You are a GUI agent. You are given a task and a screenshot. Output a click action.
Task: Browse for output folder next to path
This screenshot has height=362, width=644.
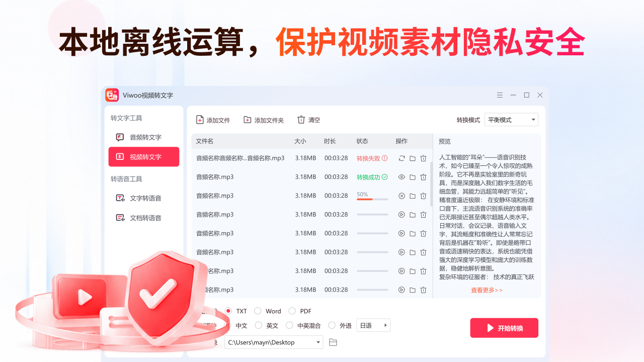coord(333,342)
